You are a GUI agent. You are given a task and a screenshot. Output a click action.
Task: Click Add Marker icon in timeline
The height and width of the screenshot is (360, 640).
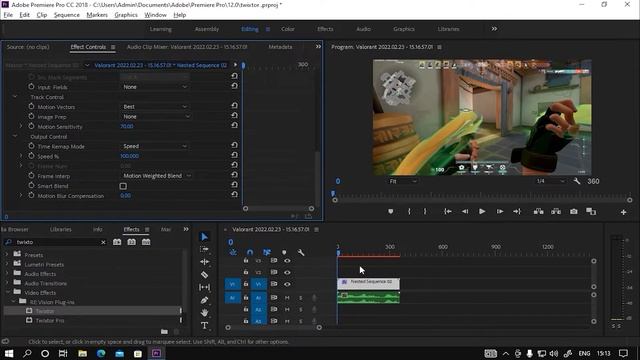284,253
